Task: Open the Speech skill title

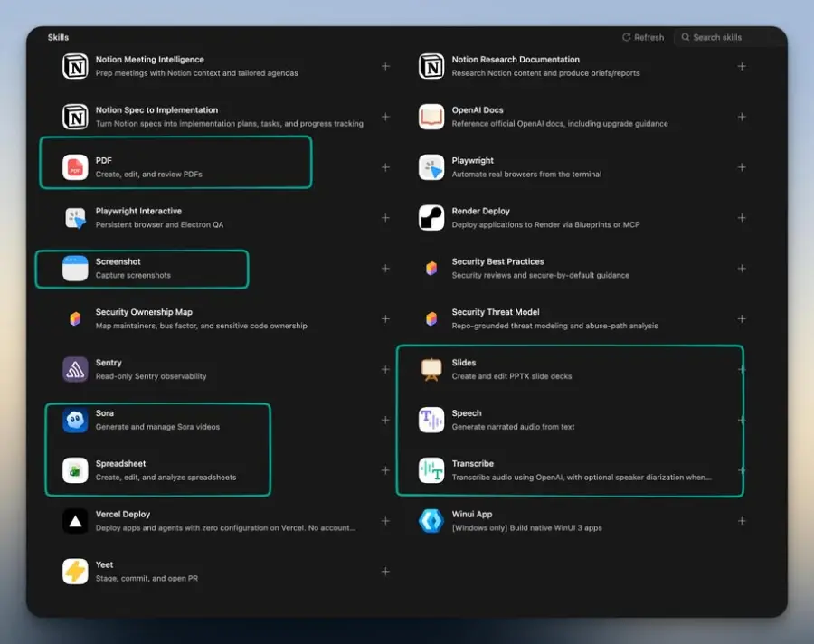Action: point(466,412)
